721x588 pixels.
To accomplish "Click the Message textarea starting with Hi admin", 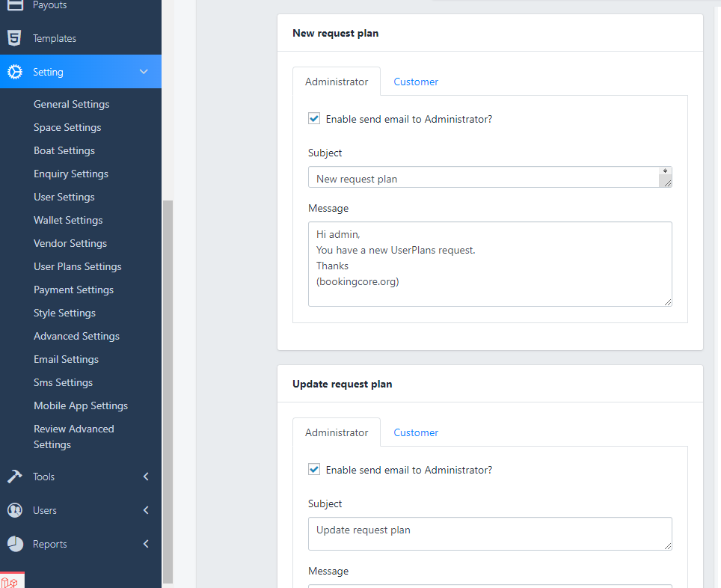I will (x=490, y=263).
